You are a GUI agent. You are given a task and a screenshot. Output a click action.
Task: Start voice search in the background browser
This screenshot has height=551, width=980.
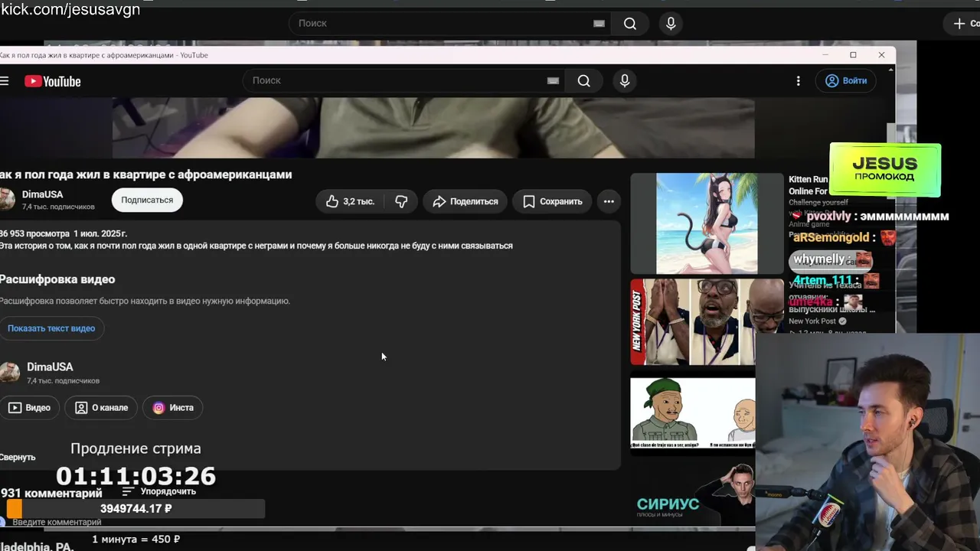[671, 24]
